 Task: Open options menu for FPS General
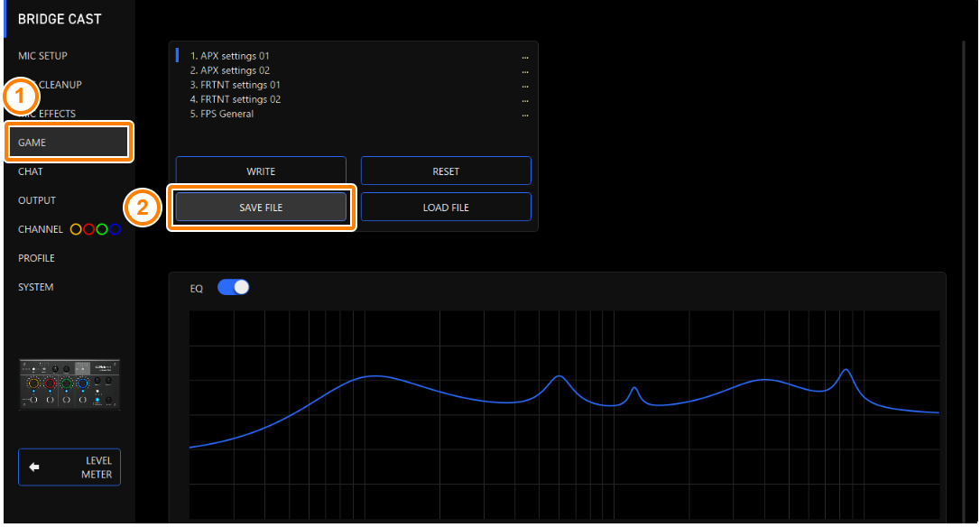click(x=524, y=115)
